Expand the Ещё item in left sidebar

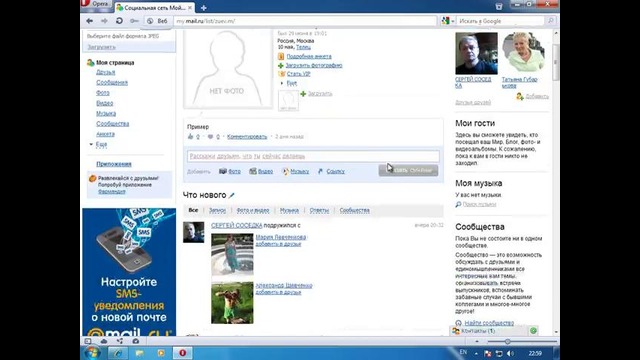click(101, 144)
